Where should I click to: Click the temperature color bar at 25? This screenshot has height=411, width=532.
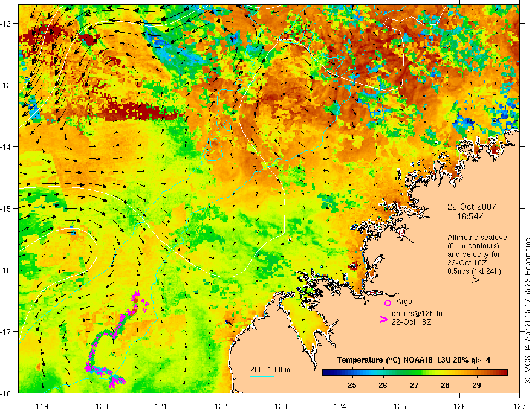(352, 373)
